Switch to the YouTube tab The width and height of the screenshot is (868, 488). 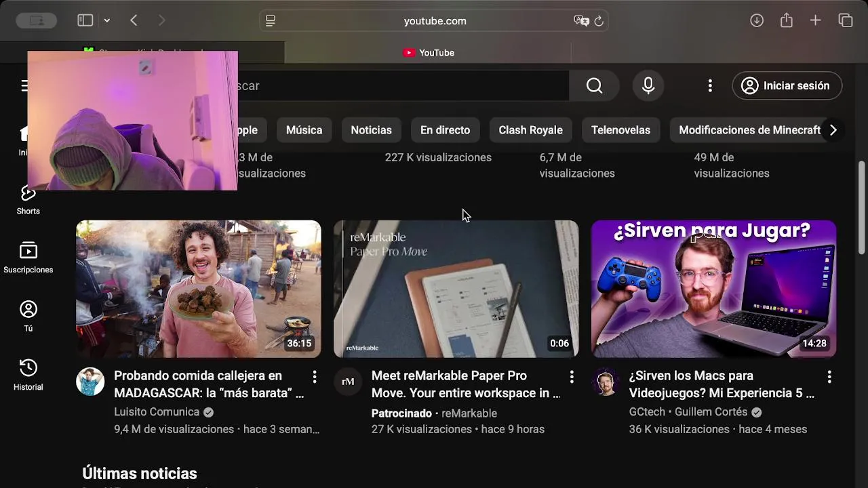(x=428, y=52)
